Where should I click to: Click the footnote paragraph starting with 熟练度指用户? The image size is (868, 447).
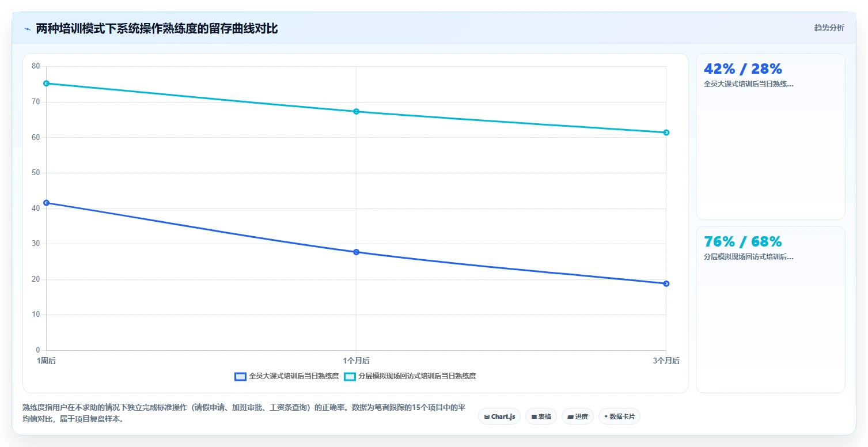coord(244,414)
